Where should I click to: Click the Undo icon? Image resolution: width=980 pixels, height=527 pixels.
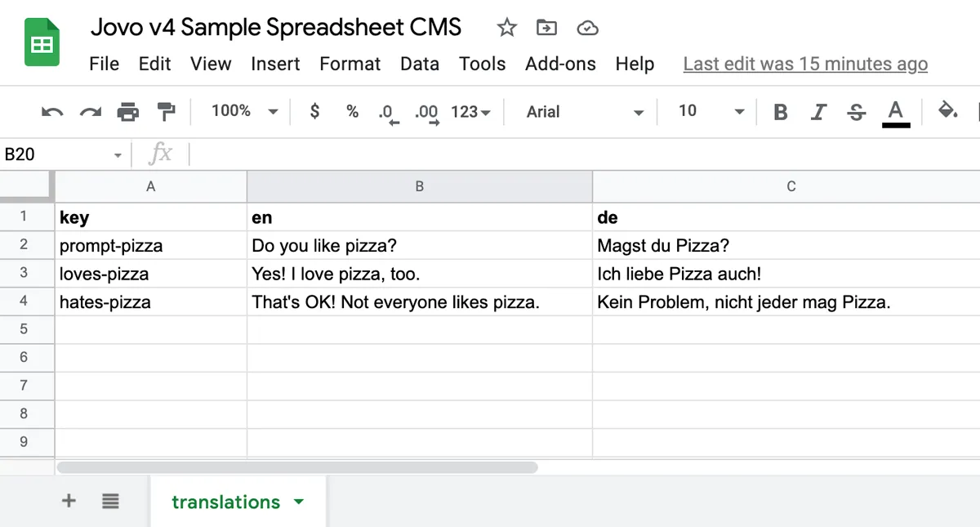tap(51, 112)
